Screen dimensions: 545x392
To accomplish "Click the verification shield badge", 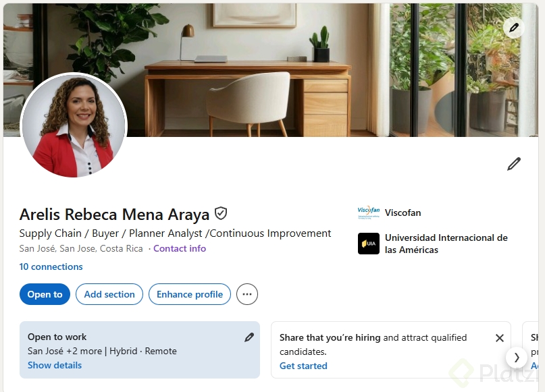I will pos(221,213).
